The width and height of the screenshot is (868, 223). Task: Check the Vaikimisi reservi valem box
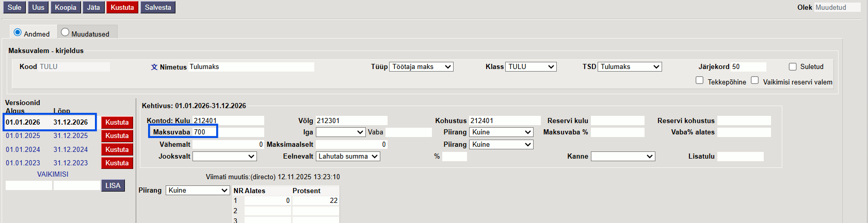pyautogui.click(x=754, y=80)
